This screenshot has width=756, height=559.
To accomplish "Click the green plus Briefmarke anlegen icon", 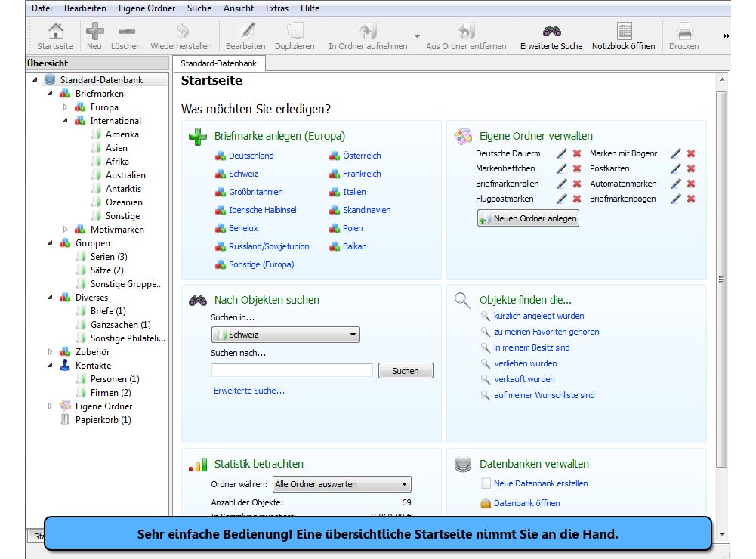I will coord(198,137).
